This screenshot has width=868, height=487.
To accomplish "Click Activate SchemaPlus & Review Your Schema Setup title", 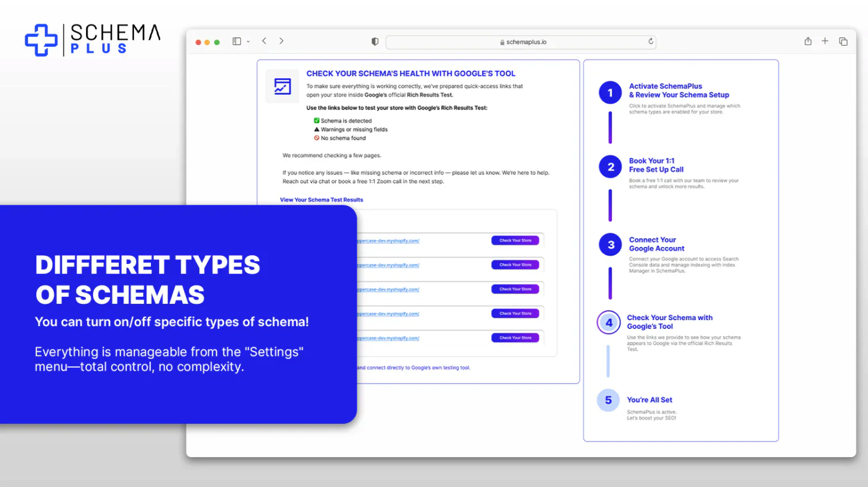I will tap(679, 90).
